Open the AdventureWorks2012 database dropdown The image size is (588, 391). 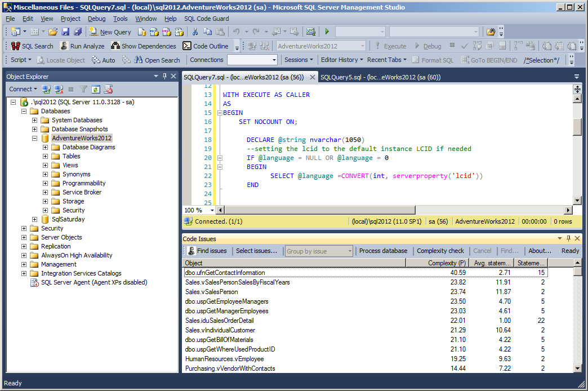click(x=363, y=46)
